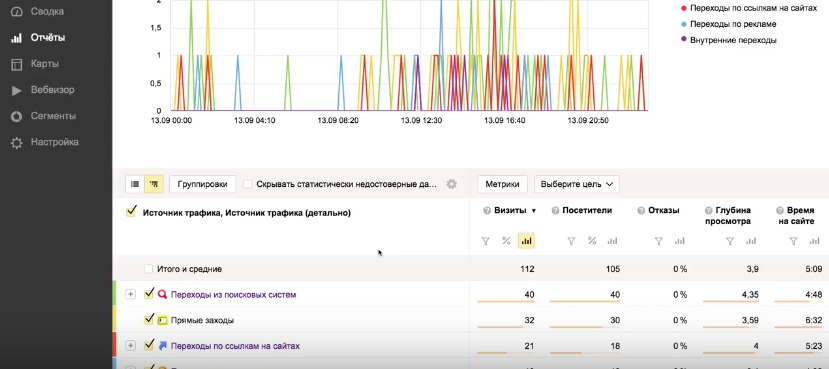
Task: Expand Переходы из поисковых систем row
Action: (131, 294)
